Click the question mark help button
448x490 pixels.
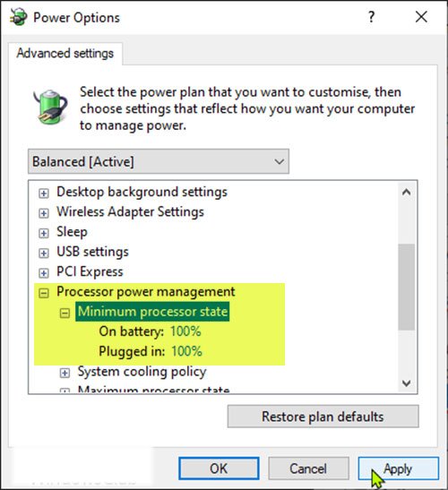coord(371,17)
